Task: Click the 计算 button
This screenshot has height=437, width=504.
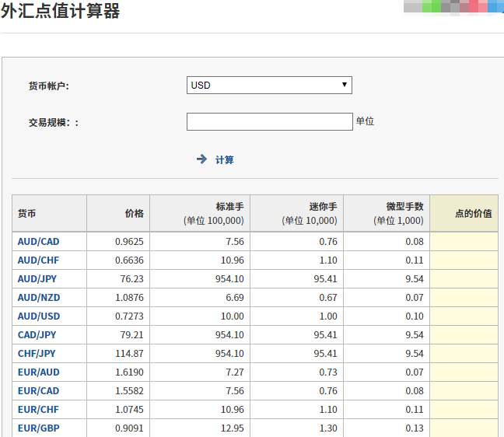Action: coord(224,159)
